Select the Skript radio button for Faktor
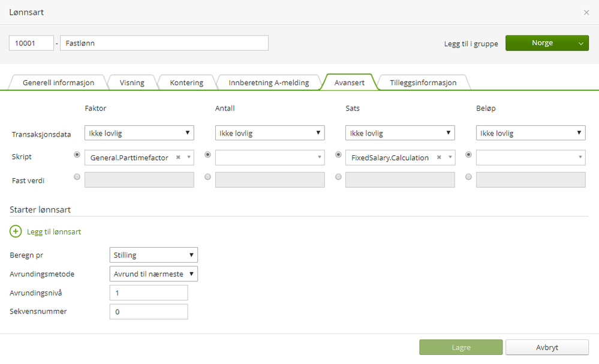This screenshot has width=599, height=364. (x=77, y=155)
